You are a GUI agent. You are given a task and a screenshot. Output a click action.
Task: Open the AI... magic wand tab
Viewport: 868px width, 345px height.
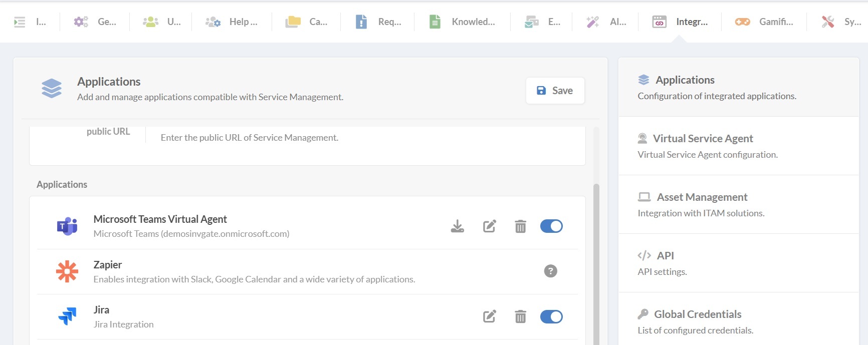tap(606, 22)
